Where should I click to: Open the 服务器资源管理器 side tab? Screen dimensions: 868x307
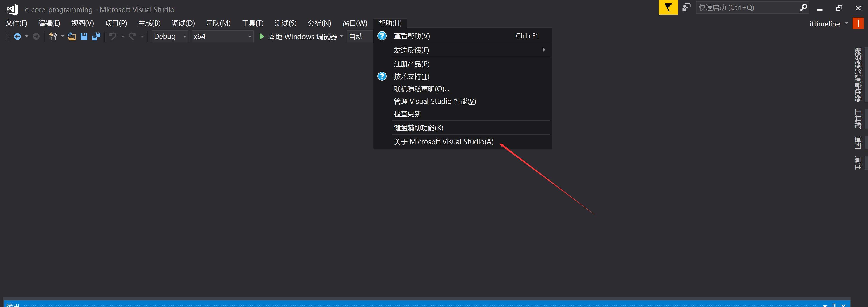pos(858,74)
